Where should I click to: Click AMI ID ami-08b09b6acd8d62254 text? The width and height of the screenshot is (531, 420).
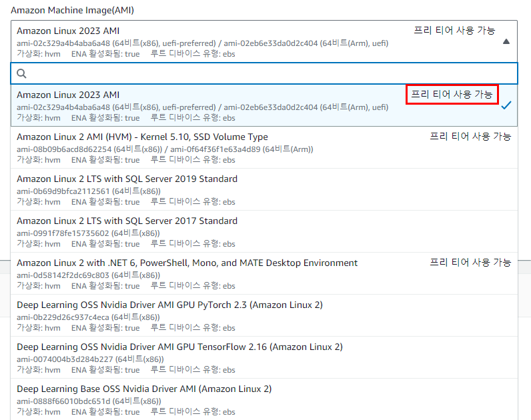pyautogui.click(x=64, y=149)
